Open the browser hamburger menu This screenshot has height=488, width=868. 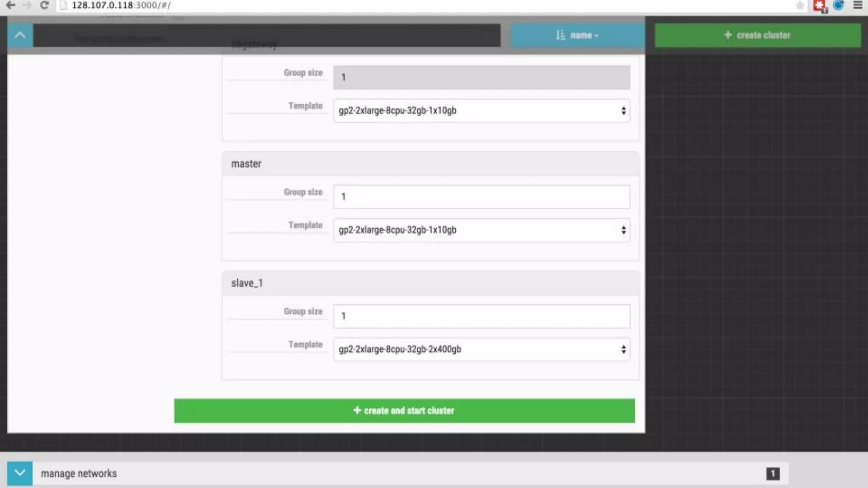pyautogui.click(x=857, y=5)
